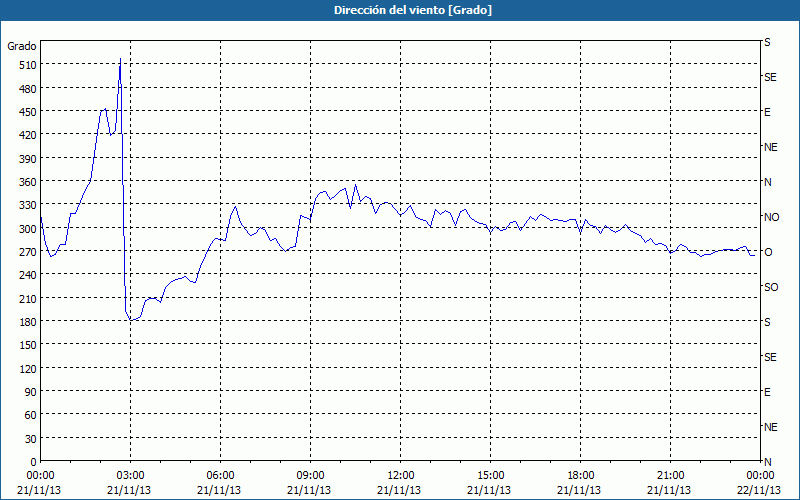Viewport: 800px width, 500px height.
Task: Select the 22/11/13 date label
Action: (759, 490)
